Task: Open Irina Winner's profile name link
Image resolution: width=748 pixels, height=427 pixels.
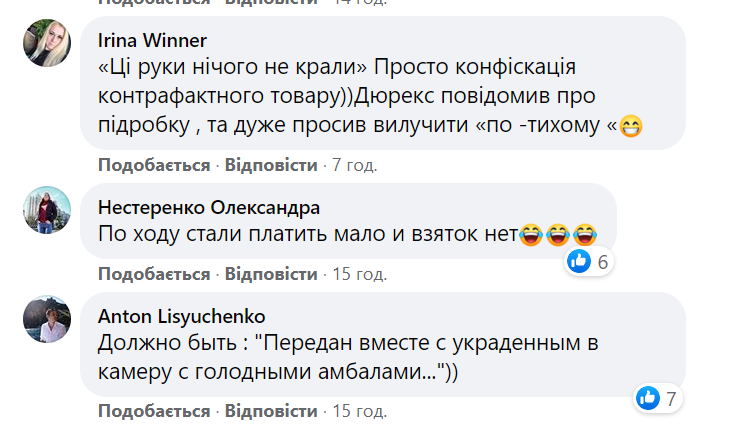Action: (153, 41)
